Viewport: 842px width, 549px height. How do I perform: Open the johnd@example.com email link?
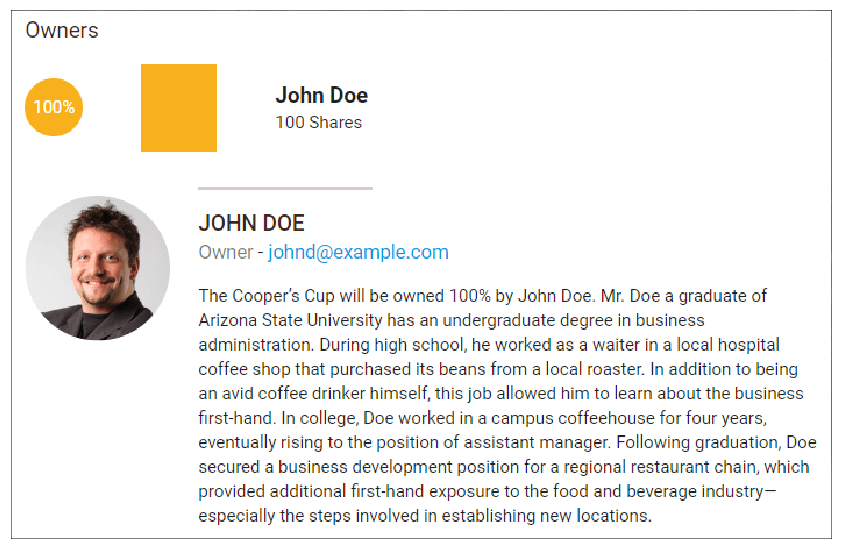pyautogui.click(x=358, y=252)
